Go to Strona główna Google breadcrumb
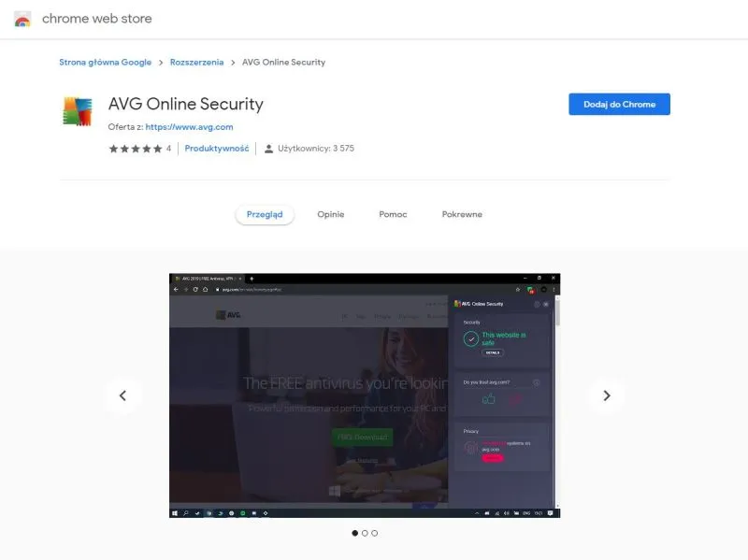The height and width of the screenshot is (560, 748). tap(105, 63)
